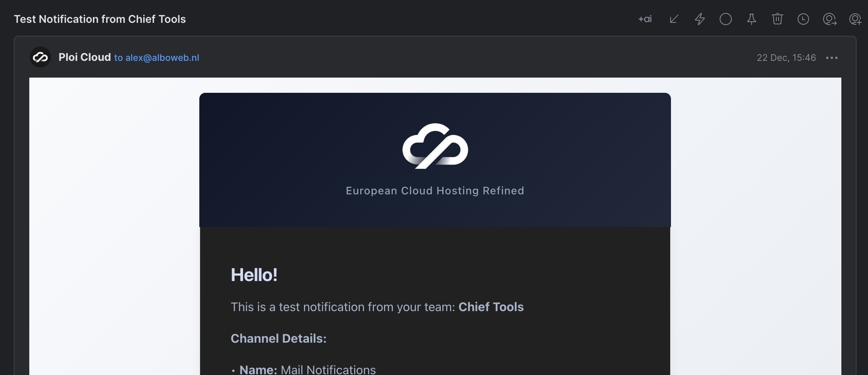The height and width of the screenshot is (375, 868).
Task: Click the European Cloud Hosting Refined tagline
Action: point(435,191)
